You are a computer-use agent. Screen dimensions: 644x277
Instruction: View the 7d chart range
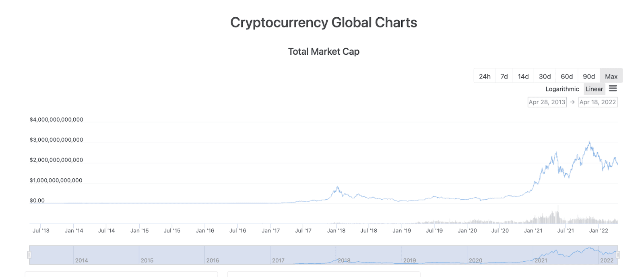(503, 76)
